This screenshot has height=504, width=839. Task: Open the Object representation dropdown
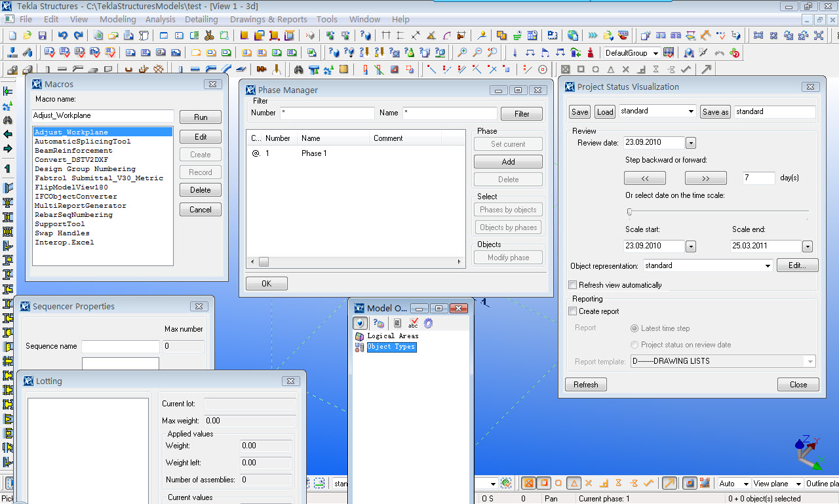coord(768,266)
